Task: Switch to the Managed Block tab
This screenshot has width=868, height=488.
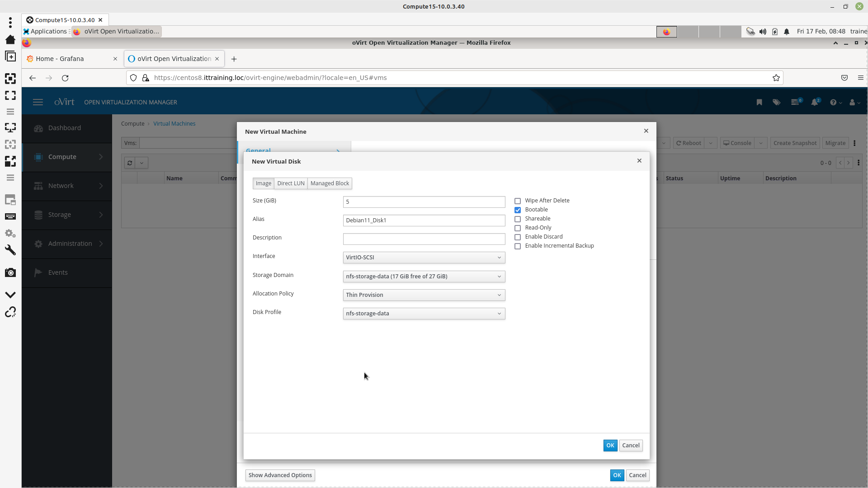Action: pyautogui.click(x=330, y=183)
